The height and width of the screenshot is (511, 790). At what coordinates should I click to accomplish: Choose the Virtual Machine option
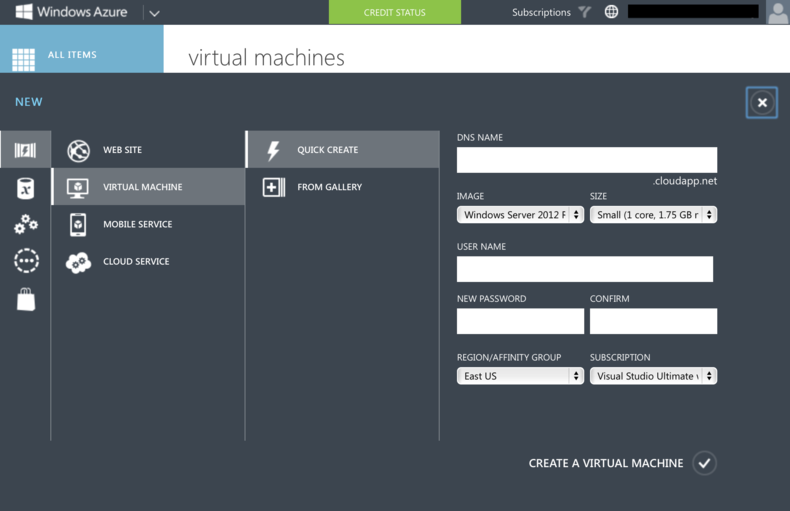pyautogui.click(x=148, y=186)
